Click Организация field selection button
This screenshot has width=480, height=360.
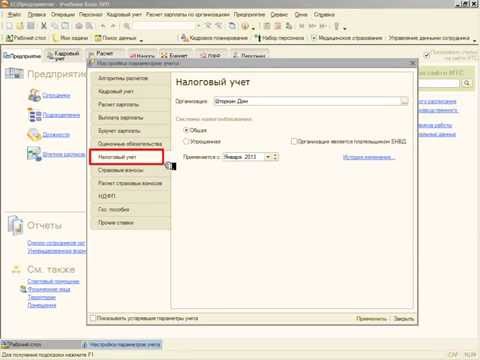point(404,101)
